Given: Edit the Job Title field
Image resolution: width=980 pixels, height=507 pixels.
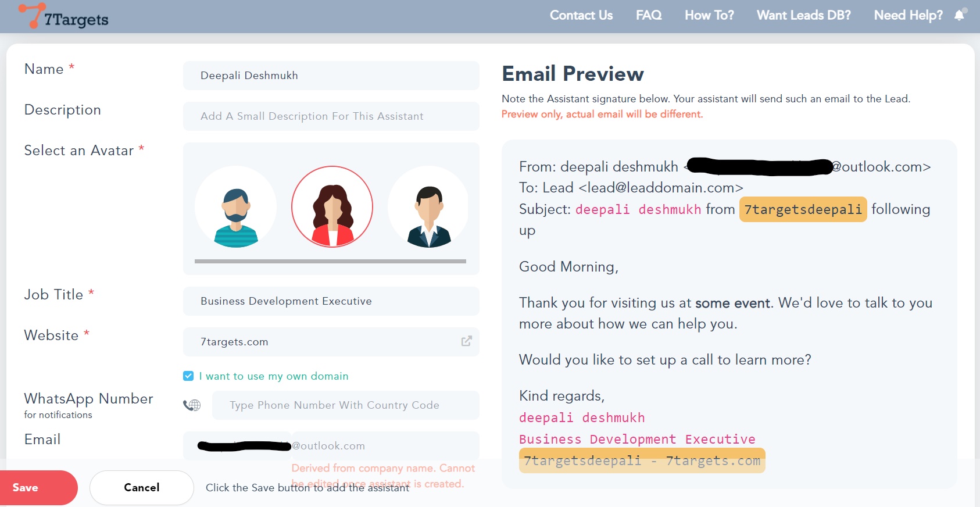Looking at the screenshot, I should coord(331,301).
